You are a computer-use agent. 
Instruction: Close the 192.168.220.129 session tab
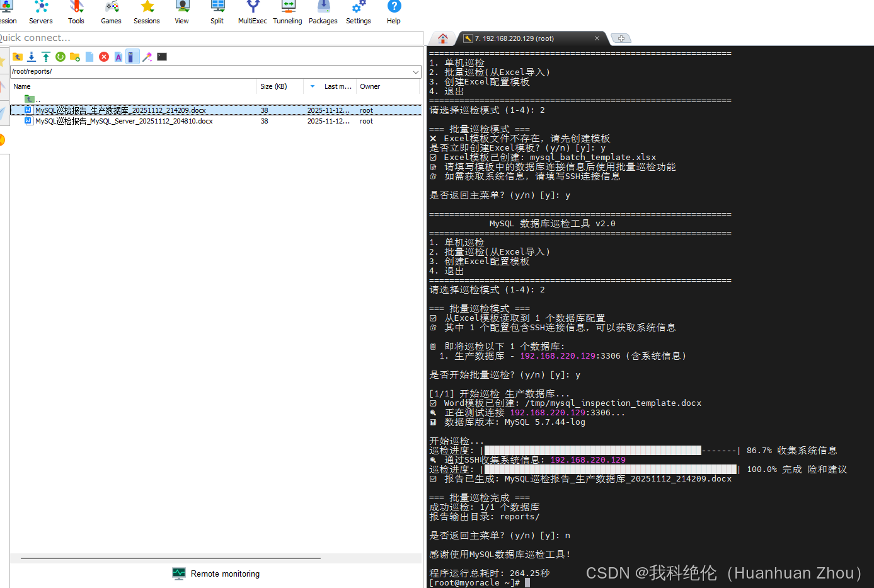point(597,38)
